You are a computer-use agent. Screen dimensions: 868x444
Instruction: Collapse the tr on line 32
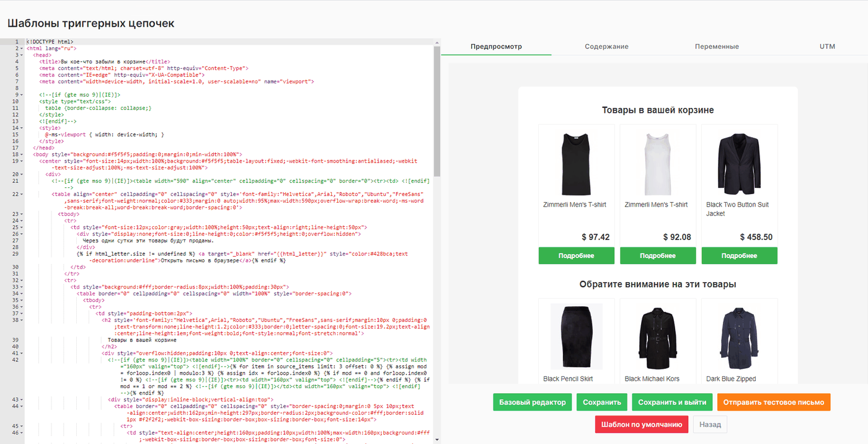coord(22,280)
